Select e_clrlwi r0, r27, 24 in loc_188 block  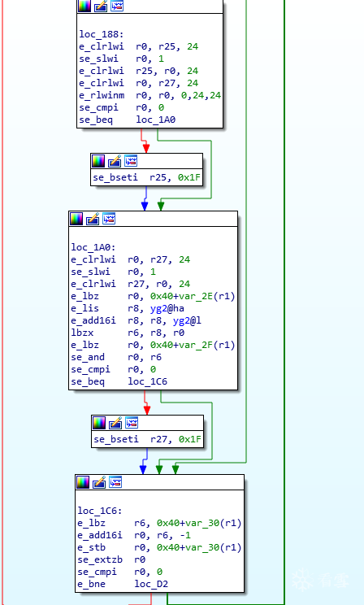(139, 83)
